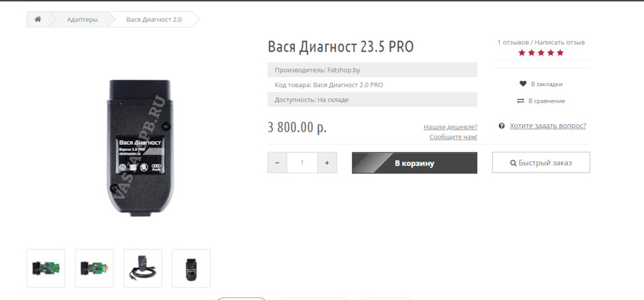Open the main adapter product image
This screenshot has width=644, height=300.
[x=140, y=148]
